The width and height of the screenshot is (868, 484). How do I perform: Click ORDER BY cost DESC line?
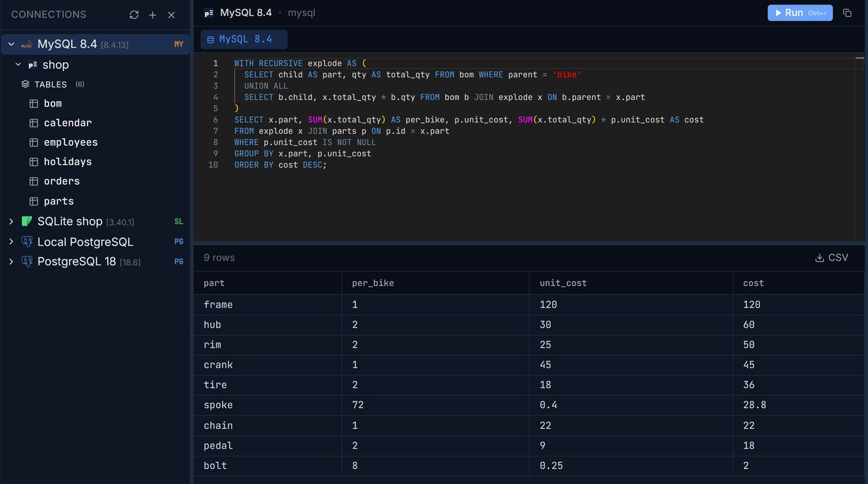(281, 165)
